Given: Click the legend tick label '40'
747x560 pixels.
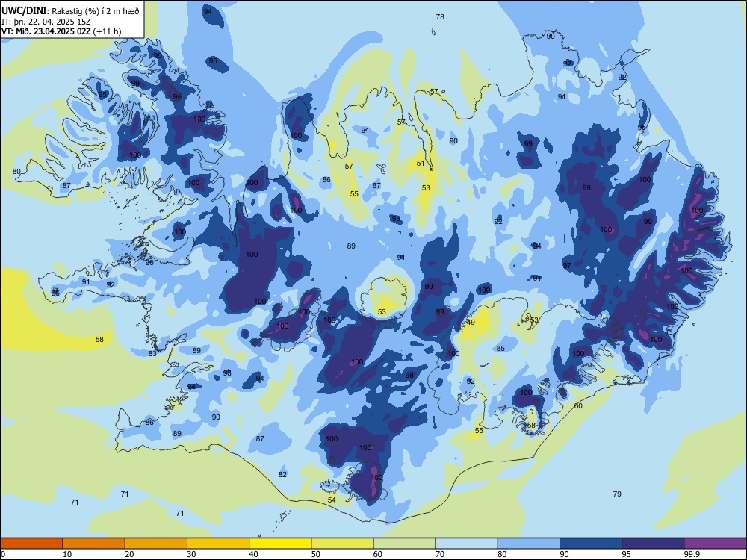Looking at the screenshot, I should [x=253, y=554].
